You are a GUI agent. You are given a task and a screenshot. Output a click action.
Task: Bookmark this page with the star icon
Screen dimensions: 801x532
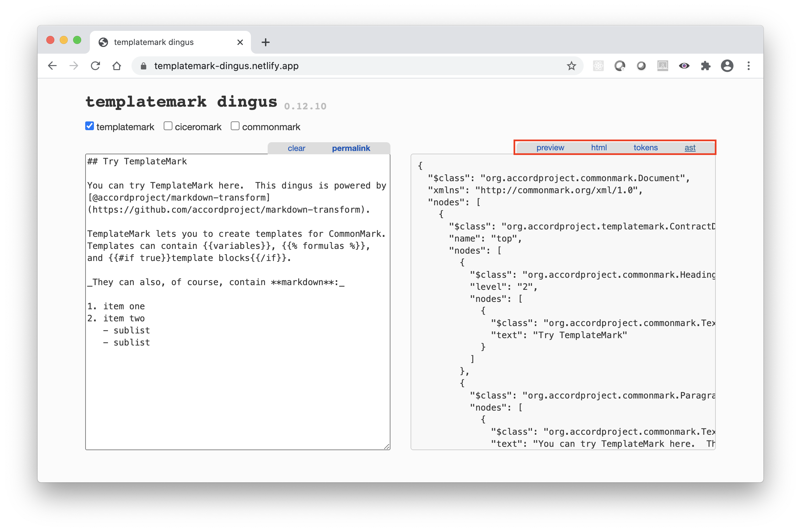click(x=571, y=66)
